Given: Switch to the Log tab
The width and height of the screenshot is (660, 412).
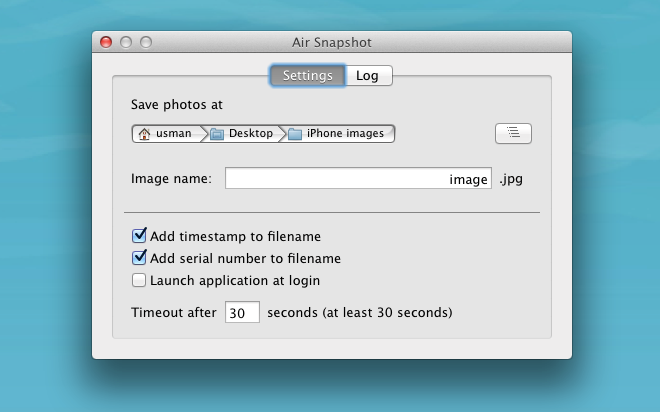Looking at the screenshot, I should click(x=369, y=76).
